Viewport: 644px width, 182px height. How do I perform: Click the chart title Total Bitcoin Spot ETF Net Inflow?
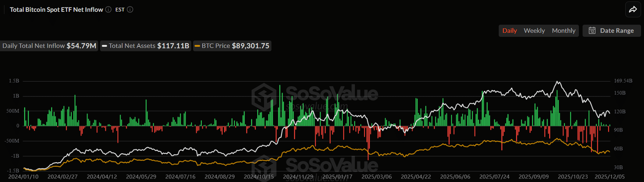click(x=56, y=10)
